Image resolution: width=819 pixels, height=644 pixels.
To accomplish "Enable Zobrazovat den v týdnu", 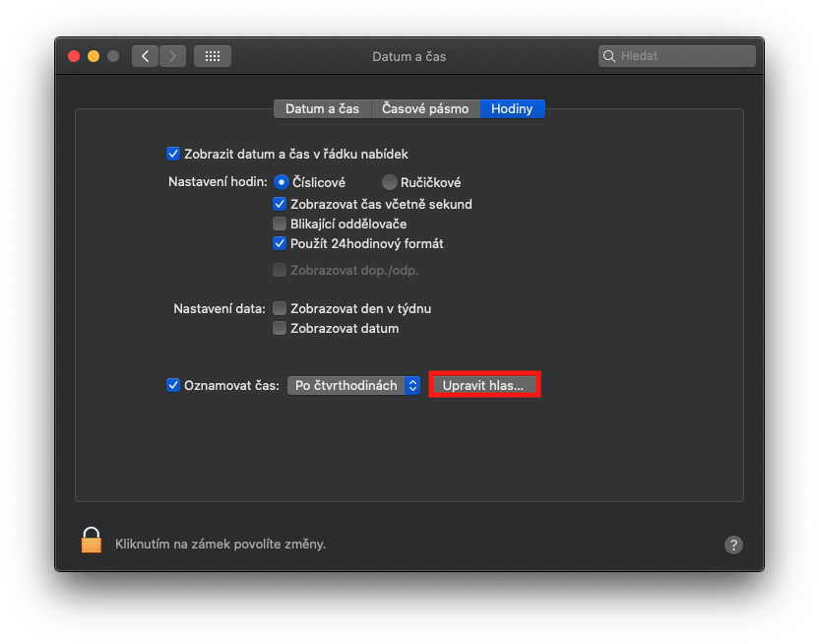I will [x=280, y=308].
